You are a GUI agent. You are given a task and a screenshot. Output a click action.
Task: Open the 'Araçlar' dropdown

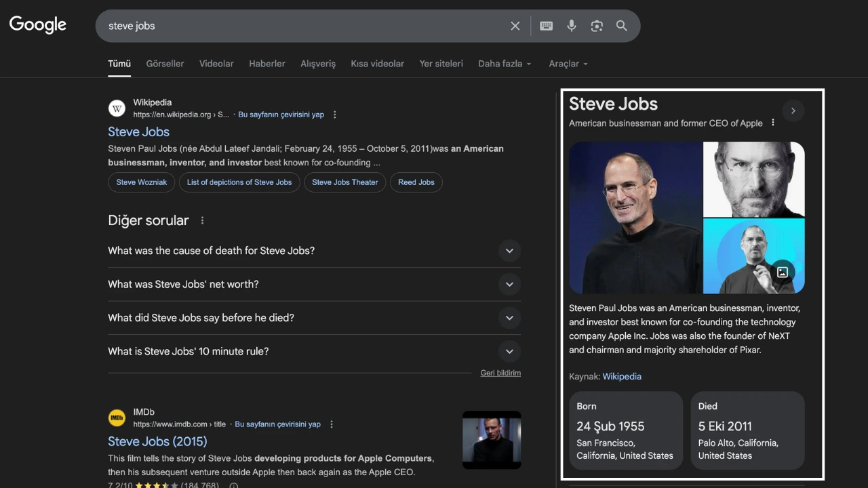567,63
